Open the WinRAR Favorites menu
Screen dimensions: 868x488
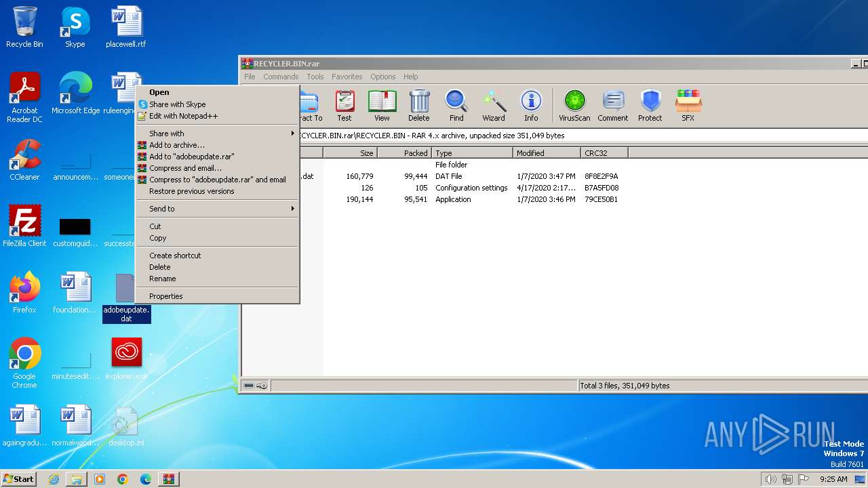[347, 77]
